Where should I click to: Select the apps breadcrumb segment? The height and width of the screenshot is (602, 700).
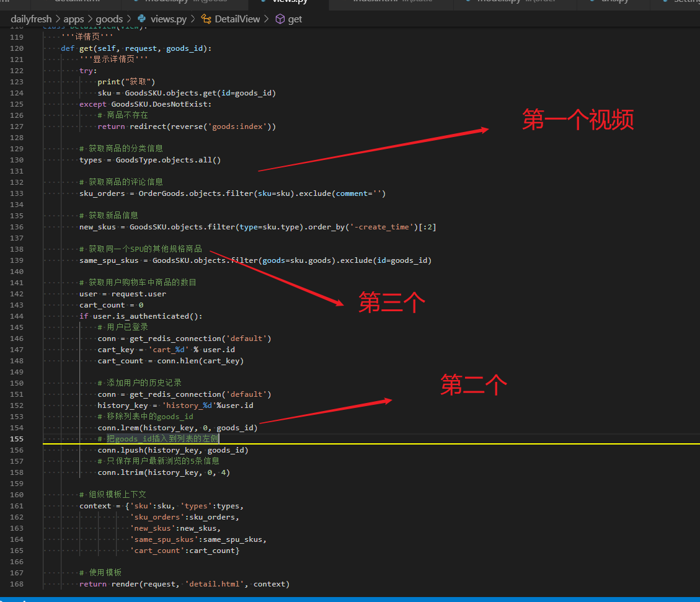click(74, 19)
